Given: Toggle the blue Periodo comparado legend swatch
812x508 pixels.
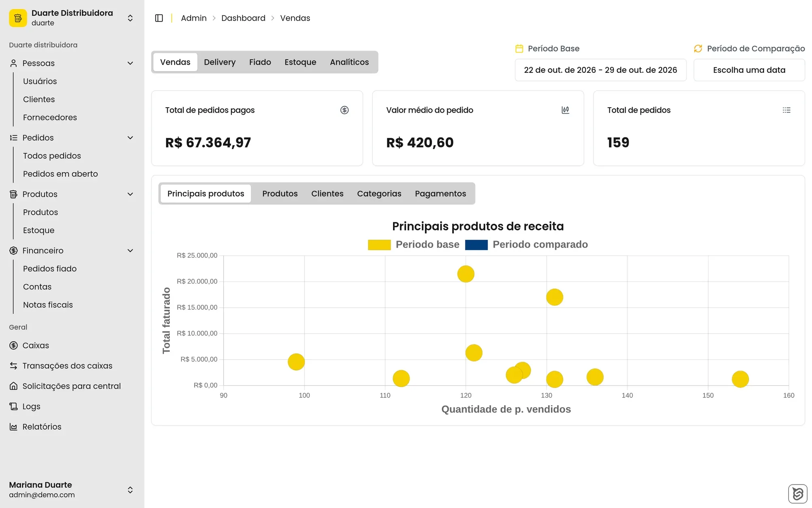Looking at the screenshot, I should [x=476, y=245].
